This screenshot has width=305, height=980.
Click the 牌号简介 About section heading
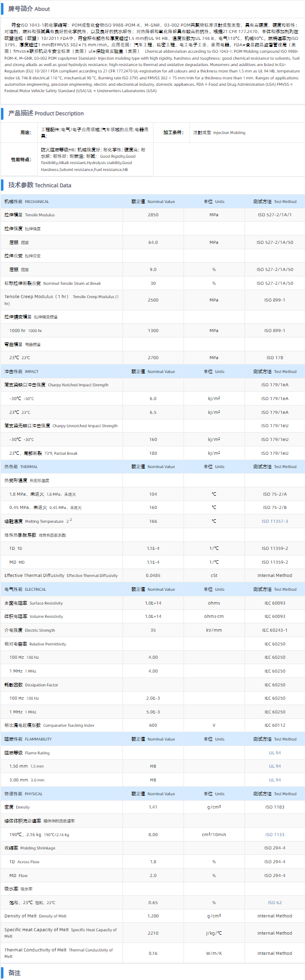click(29, 9)
